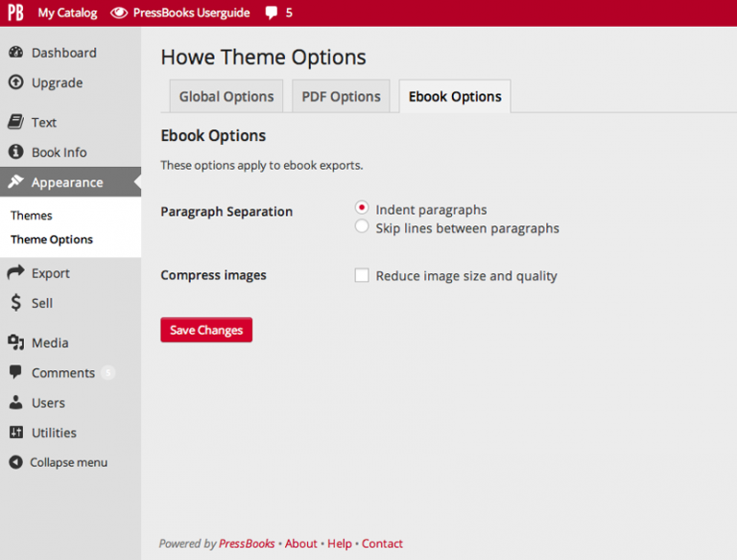Click the Dashboard gauge icon
This screenshot has height=560, width=737.
pos(15,53)
